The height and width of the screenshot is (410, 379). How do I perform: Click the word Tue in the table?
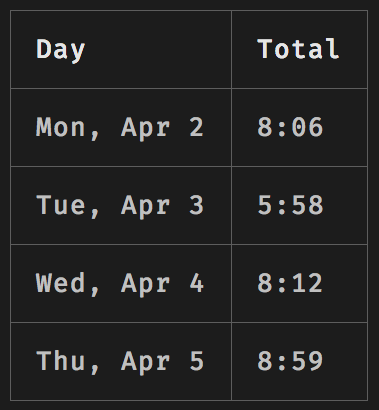click(x=60, y=205)
